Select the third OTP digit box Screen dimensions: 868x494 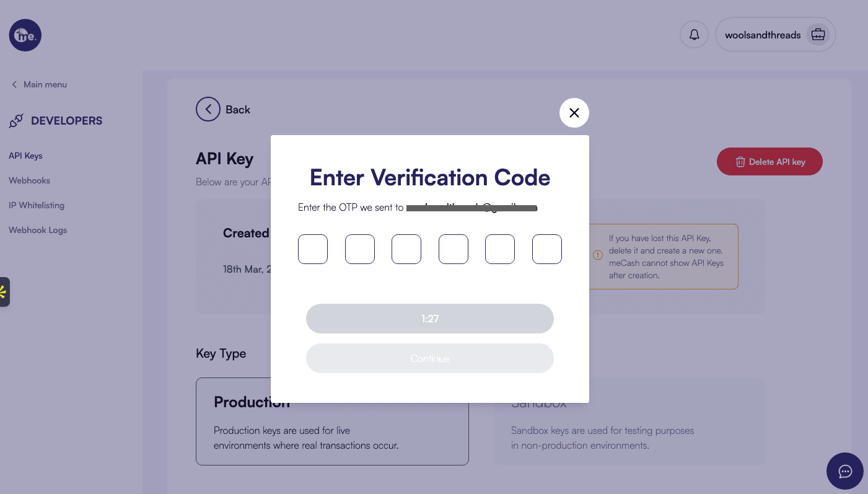coord(406,249)
